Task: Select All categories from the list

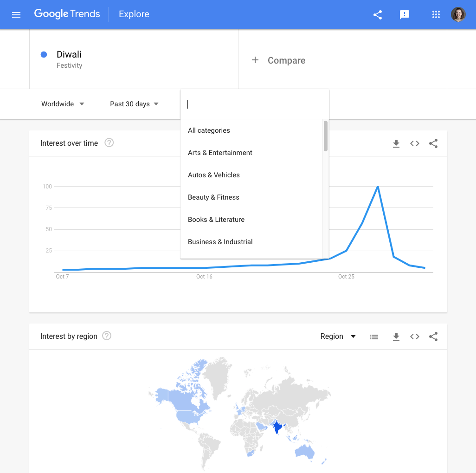Action: click(251, 130)
